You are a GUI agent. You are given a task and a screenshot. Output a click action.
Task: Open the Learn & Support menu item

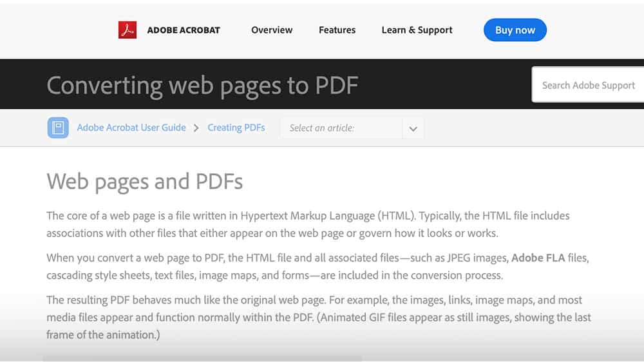(417, 30)
